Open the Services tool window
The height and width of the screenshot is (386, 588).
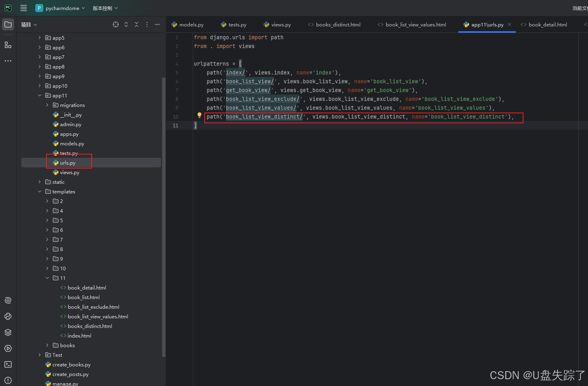tap(8, 348)
